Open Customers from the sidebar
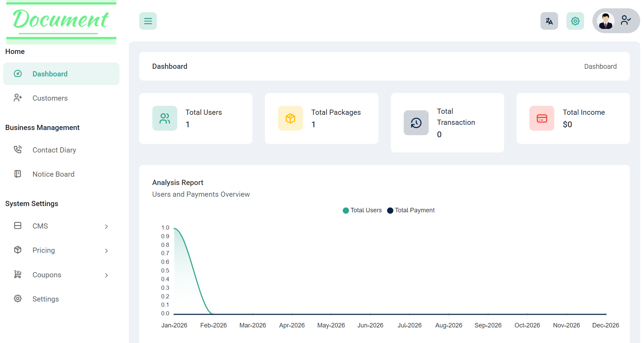This screenshot has height=343, width=644. (50, 98)
